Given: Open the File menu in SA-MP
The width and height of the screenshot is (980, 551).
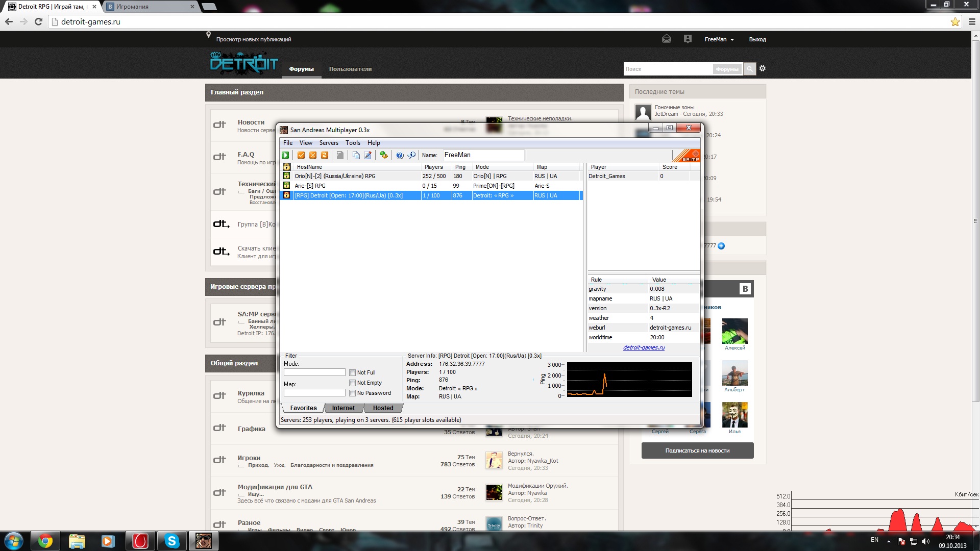Looking at the screenshot, I should click(x=288, y=143).
